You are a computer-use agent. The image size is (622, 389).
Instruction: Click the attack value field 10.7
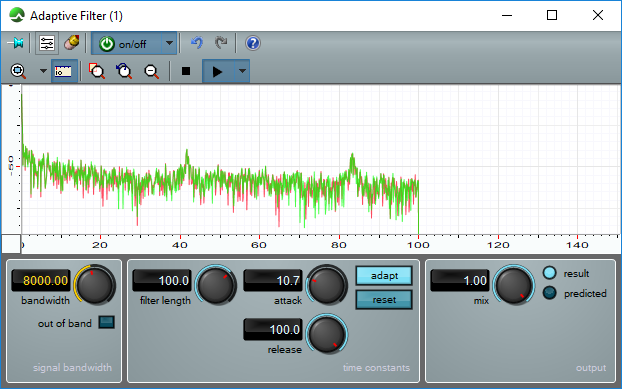click(x=273, y=280)
